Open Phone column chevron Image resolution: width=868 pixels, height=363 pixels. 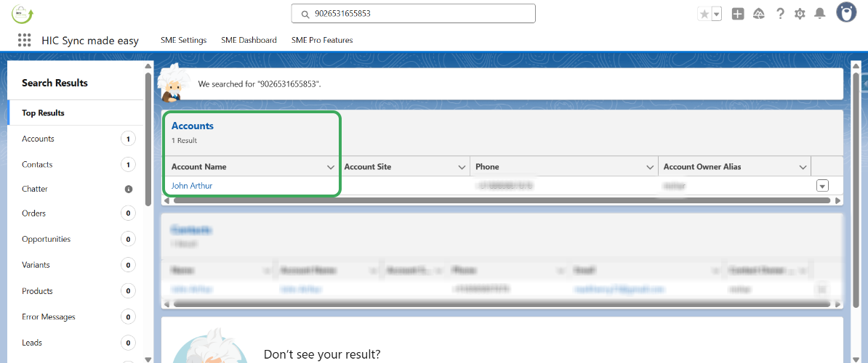(651, 167)
